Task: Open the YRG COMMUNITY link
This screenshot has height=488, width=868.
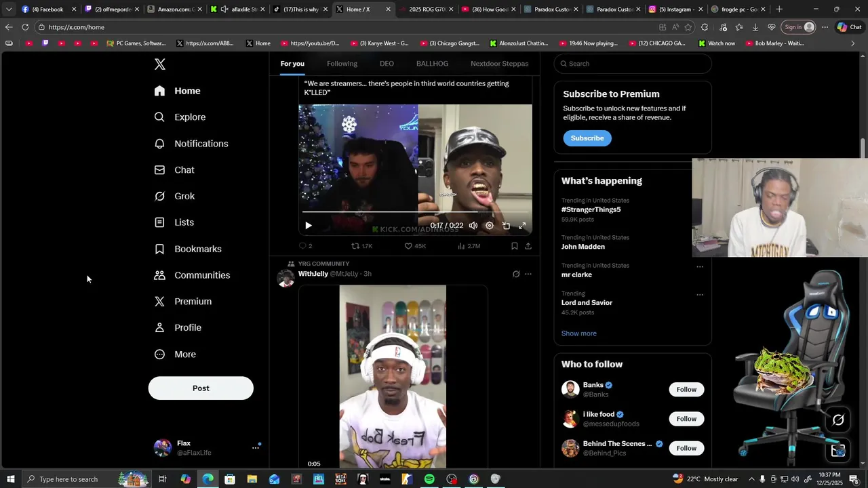Action: click(x=323, y=264)
